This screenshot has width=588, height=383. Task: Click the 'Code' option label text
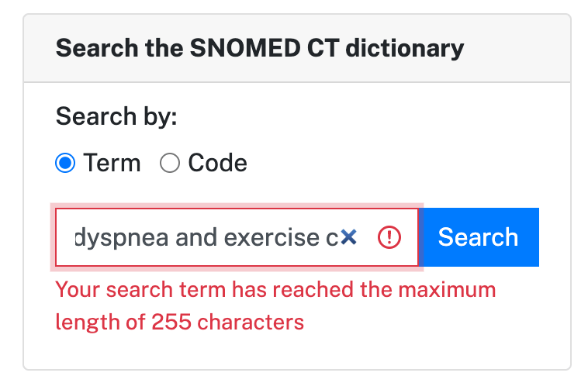pyautogui.click(x=217, y=164)
